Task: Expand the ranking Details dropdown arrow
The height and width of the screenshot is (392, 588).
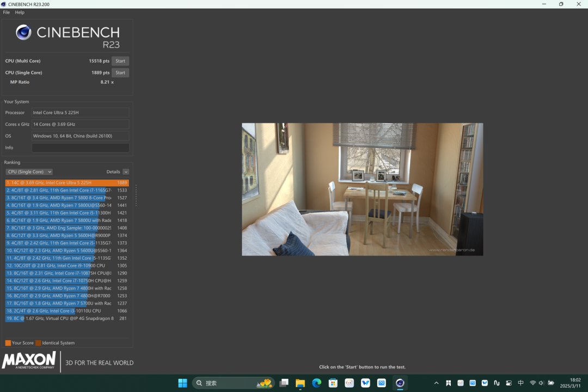Action: pyautogui.click(x=126, y=172)
